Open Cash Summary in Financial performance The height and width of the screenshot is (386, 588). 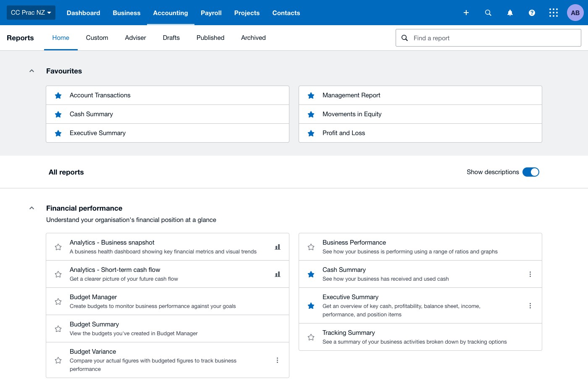click(x=420, y=274)
